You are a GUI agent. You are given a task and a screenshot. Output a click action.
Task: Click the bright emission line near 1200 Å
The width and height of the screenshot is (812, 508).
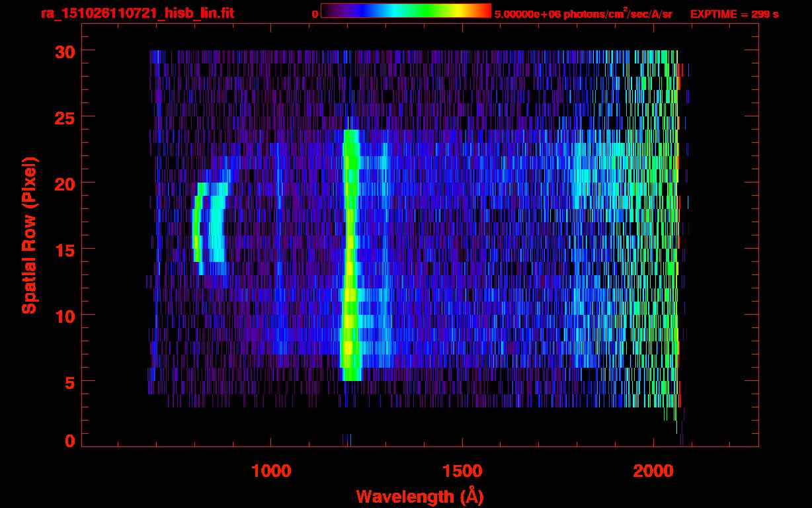click(350, 255)
